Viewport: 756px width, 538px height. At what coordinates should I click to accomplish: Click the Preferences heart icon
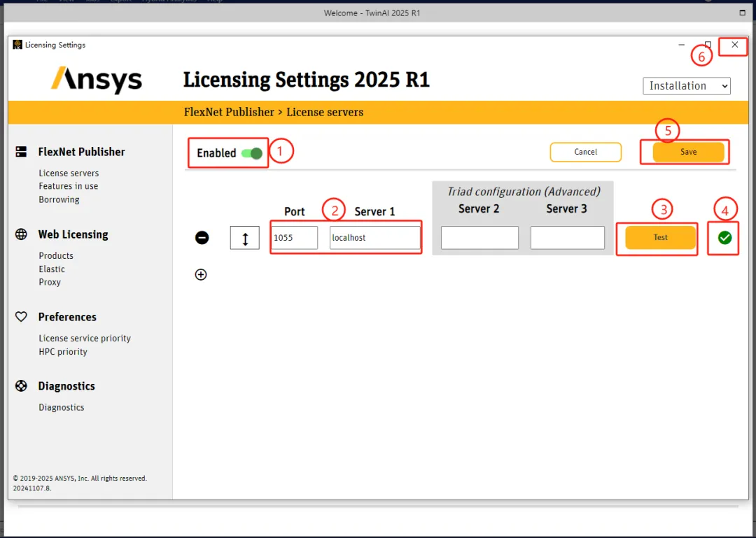coord(21,317)
